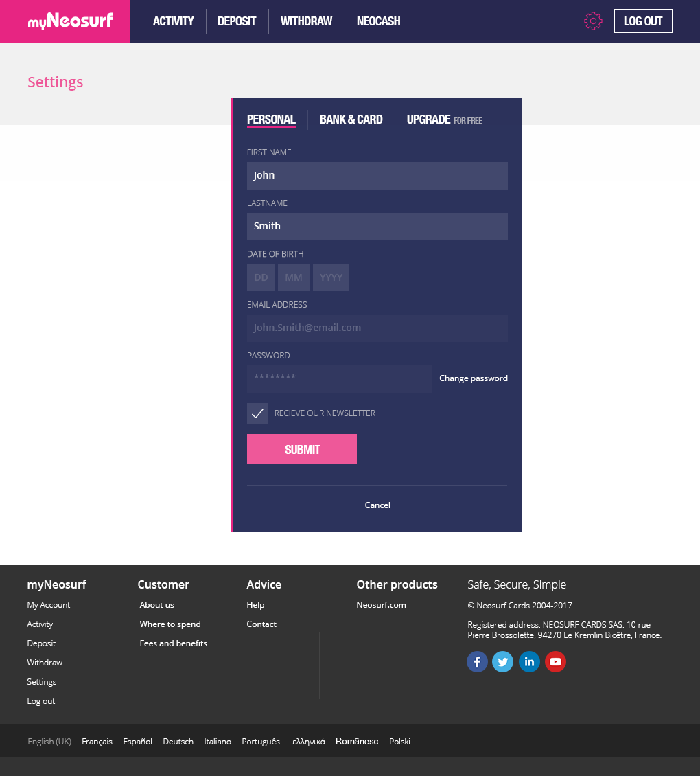Switch language to Deutsch
Viewport: 700px width, 776px height.
point(178,742)
